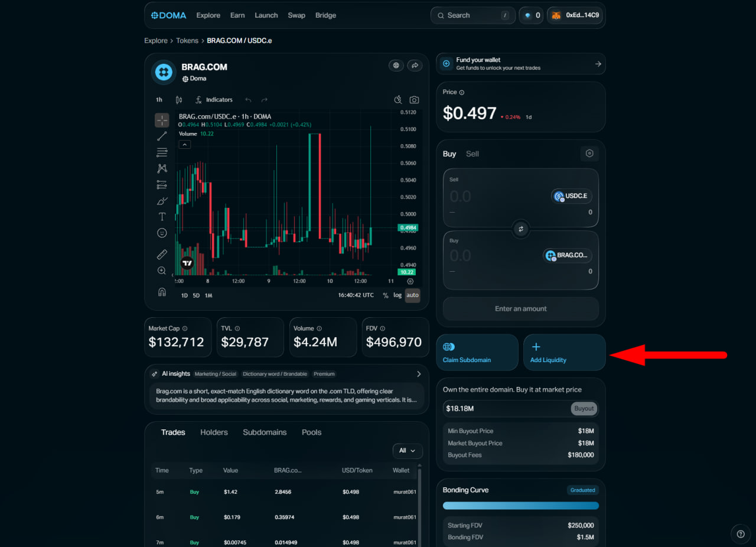The image size is (756, 547).
Task: Click the Claim Subdomain button
Action: (477, 353)
